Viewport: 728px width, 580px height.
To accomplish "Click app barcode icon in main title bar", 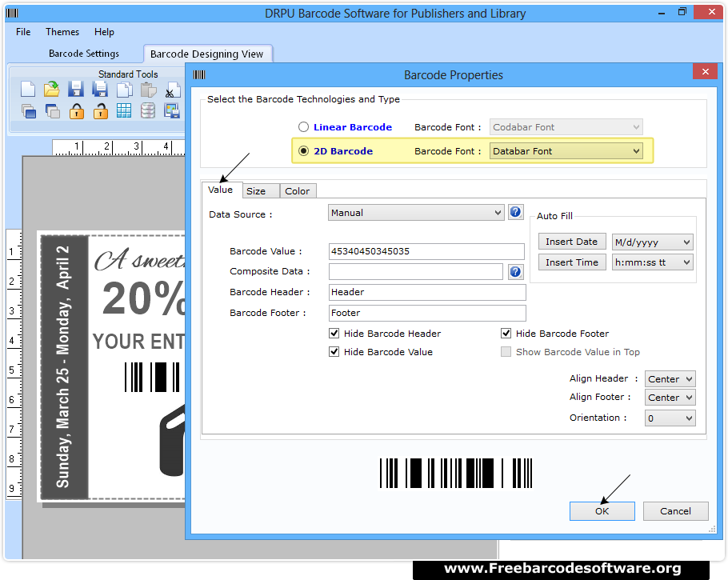I will coord(12,13).
